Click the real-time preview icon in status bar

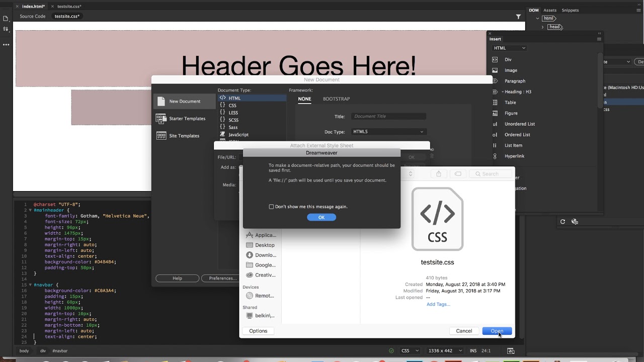pos(511,351)
